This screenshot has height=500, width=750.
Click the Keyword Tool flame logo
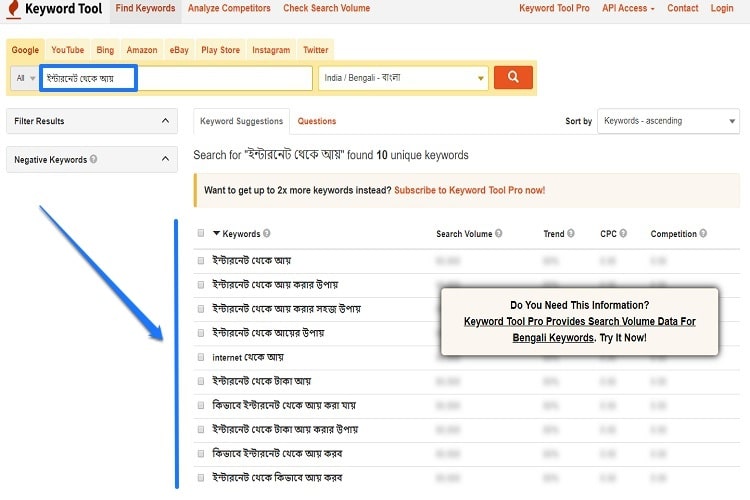pos(14,9)
